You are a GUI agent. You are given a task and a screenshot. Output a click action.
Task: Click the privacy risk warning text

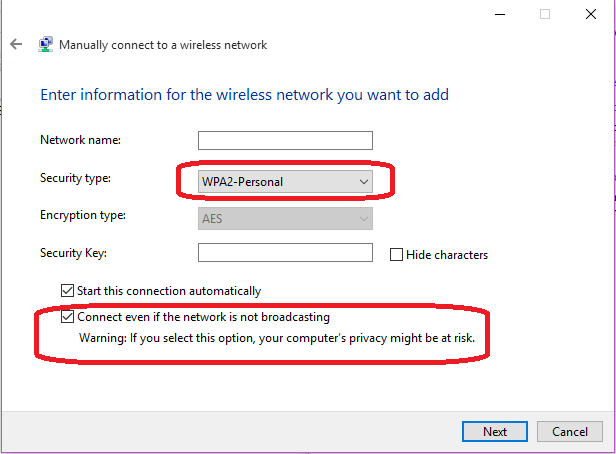277,338
